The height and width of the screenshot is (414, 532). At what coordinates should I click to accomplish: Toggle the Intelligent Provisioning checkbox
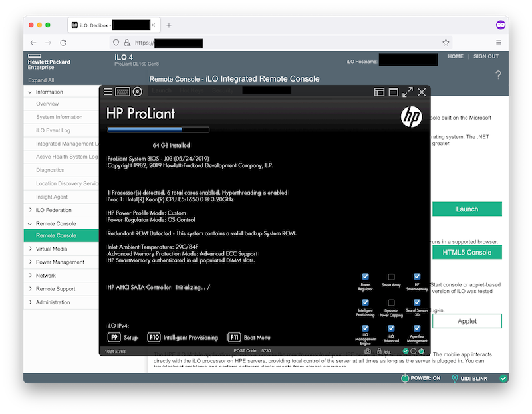coord(365,302)
